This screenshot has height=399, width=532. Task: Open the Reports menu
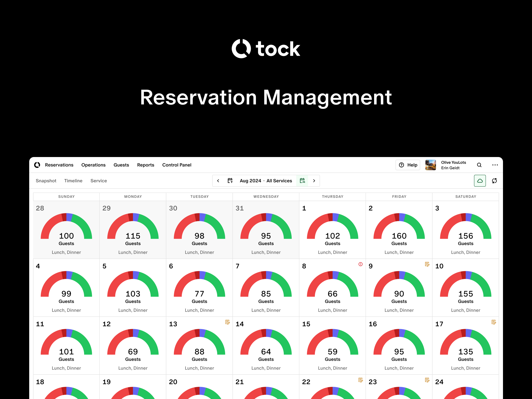pyautogui.click(x=145, y=165)
